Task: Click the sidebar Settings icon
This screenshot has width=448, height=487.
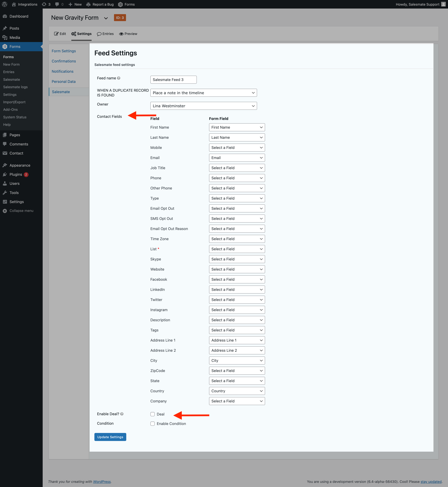Action: tap(5, 202)
